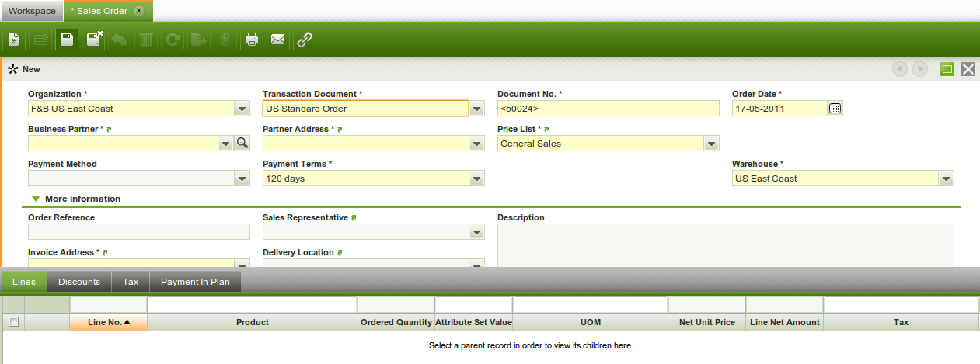Create a new record in form
This screenshot has width=980, height=364.
(x=13, y=39)
